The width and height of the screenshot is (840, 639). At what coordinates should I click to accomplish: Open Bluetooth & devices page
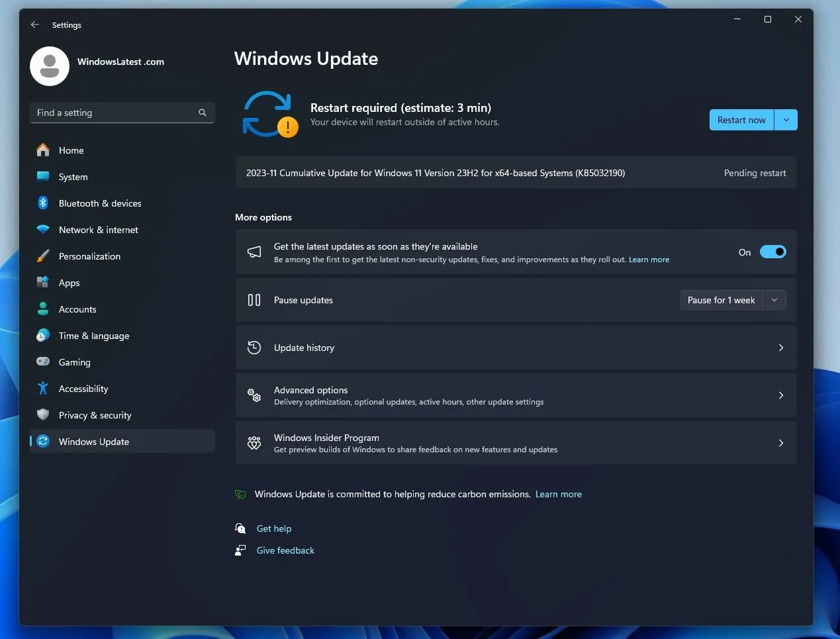click(122, 203)
